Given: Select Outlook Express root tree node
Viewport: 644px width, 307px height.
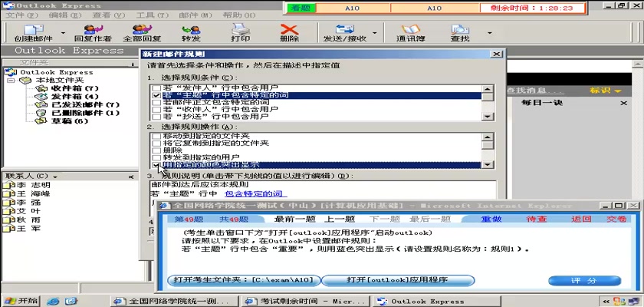Looking at the screenshot, I should 57,72.
